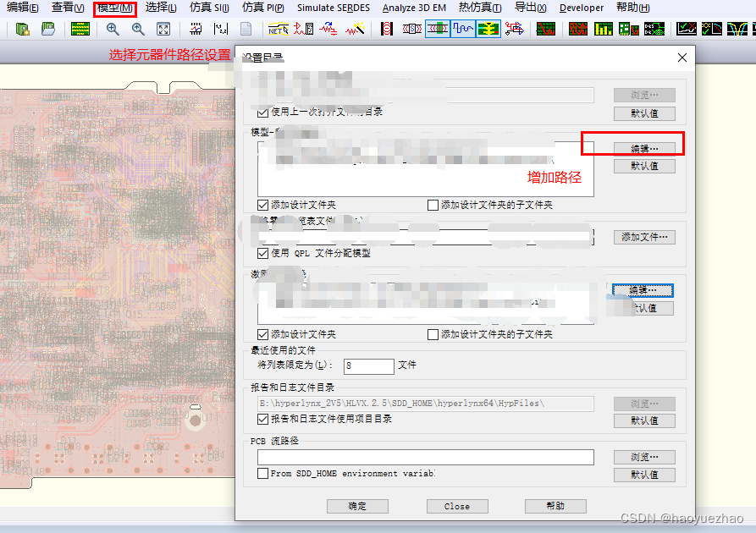Click the yellow checkmarks with curve icon
The image size is (756, 533).
click(712, 30)
